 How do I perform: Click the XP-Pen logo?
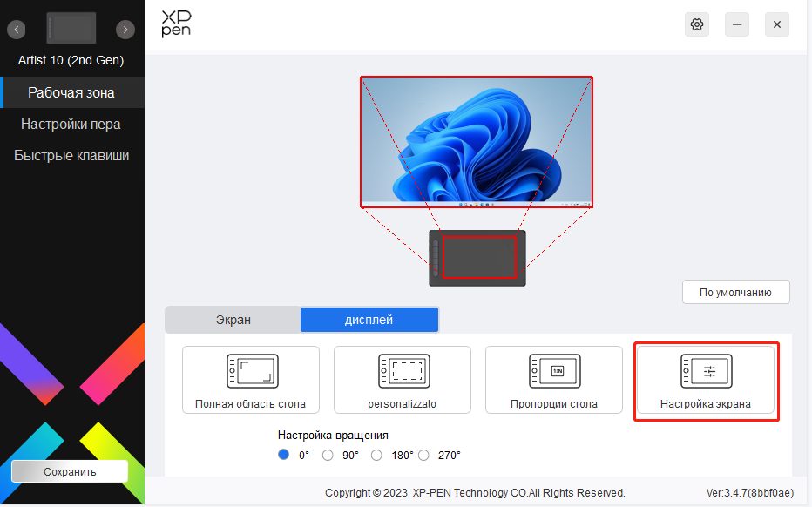click(x=176, y=24)
